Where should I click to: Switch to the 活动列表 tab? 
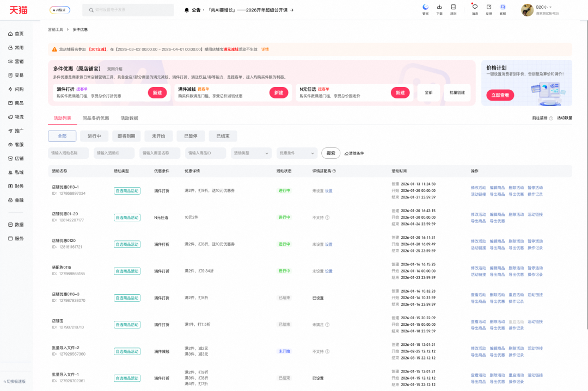[x=62, y=119]
